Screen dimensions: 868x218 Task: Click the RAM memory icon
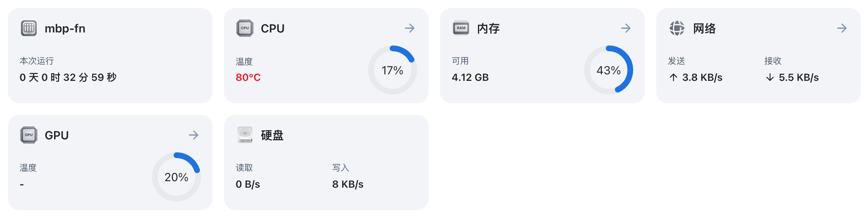click(461, 28)
